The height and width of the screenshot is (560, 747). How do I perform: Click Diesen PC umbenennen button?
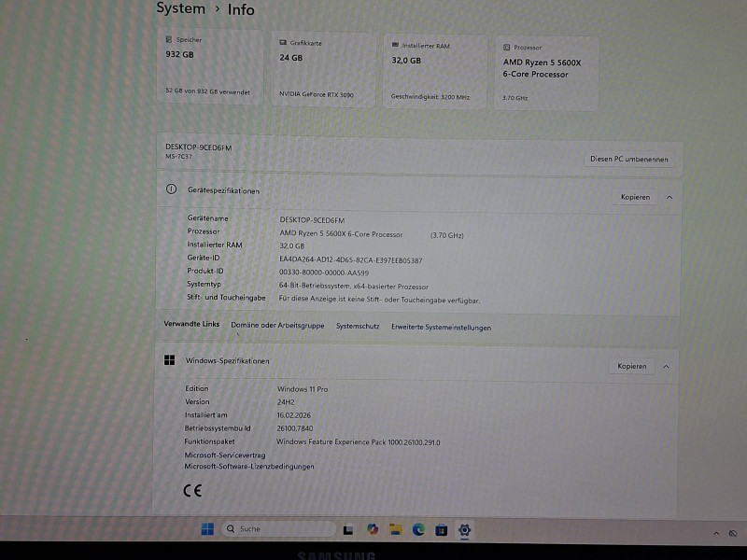pyautogui.click(x=629, y=159)
